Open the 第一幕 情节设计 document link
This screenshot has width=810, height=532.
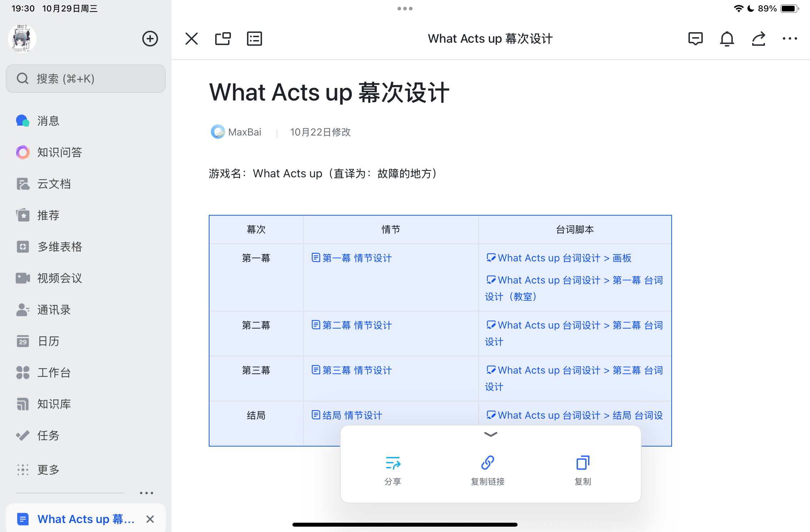356,258
